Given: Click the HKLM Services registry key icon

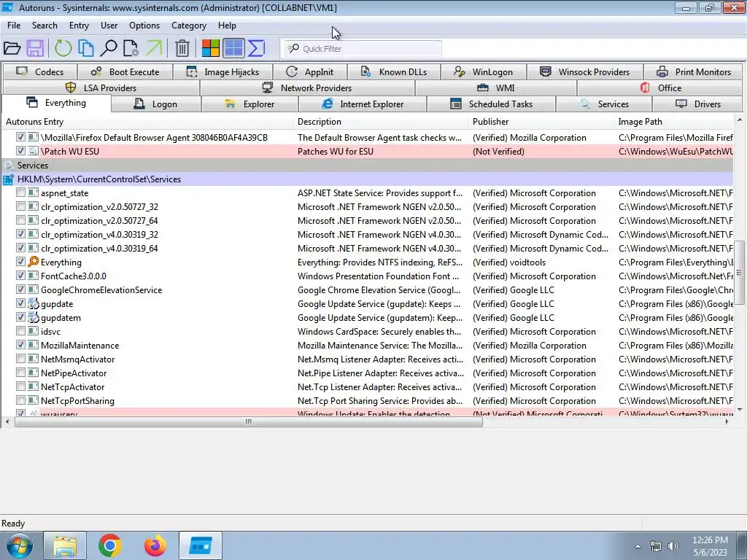Looking at the screenshot, I should tap(8, 179).
